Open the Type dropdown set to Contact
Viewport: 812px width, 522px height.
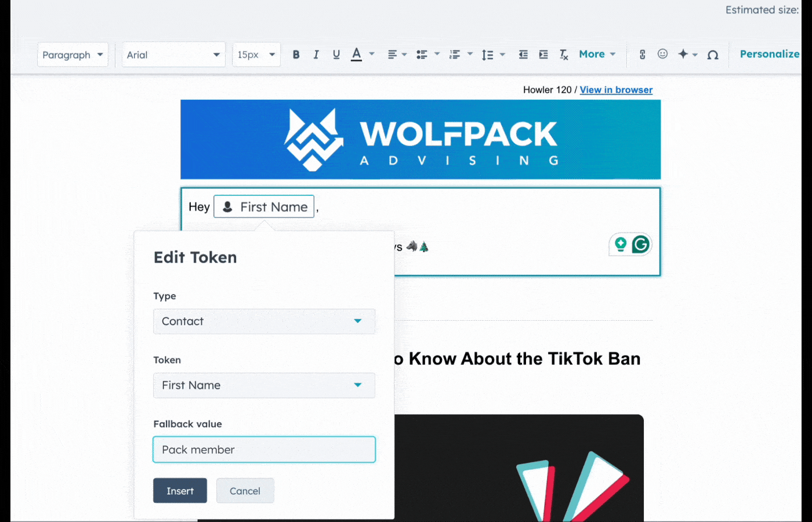[x=264, y=321]
